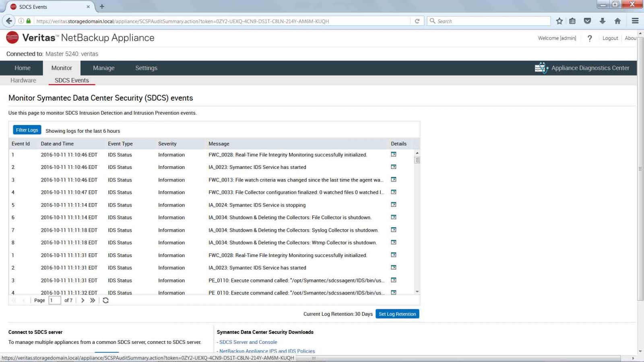Log out of the appliance

point(610,38)
